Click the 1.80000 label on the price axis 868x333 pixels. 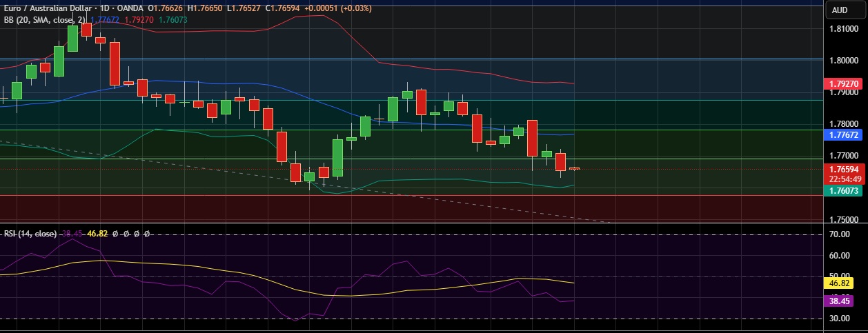(843, 60)
